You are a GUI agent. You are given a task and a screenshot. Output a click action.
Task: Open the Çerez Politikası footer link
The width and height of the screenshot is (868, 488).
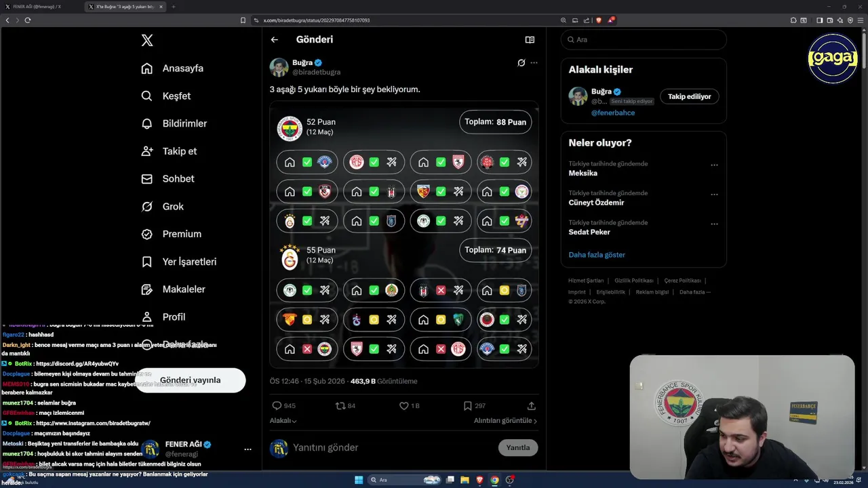(x=682, y=281)
